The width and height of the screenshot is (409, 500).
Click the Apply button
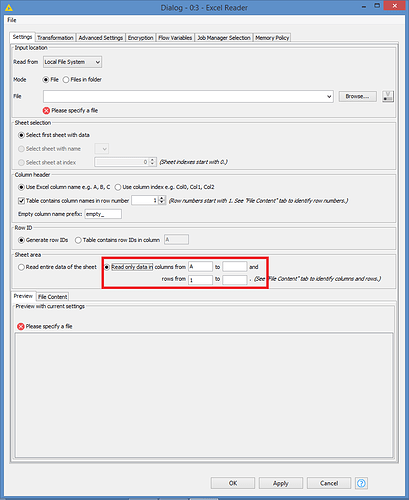(281, 483)
